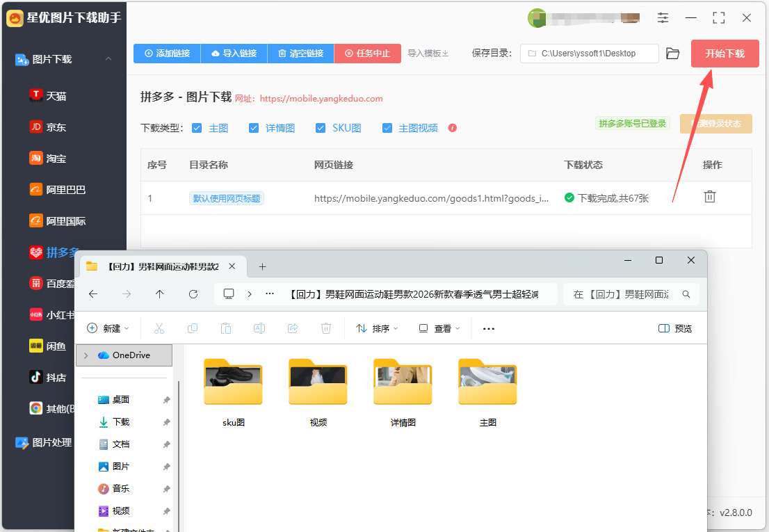Go up one level in File Explorer
Screen dimensions: 769x532
(x=159, y=294)
